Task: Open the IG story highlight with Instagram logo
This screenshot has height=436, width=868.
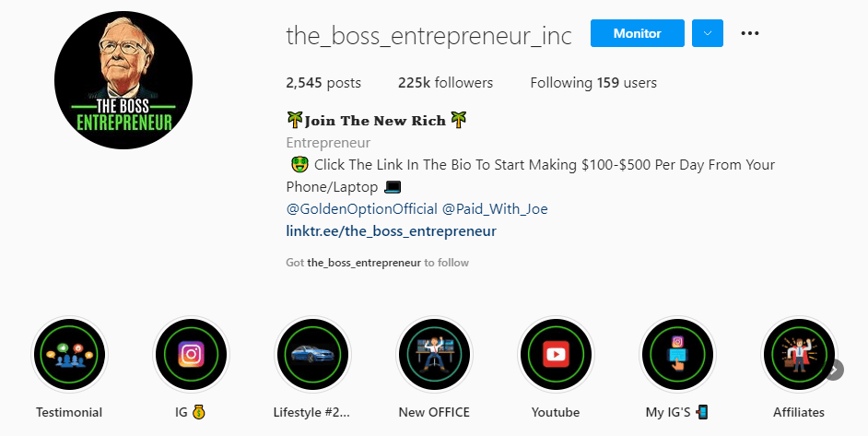Action: pyautogui.click(x=191, y=354)
